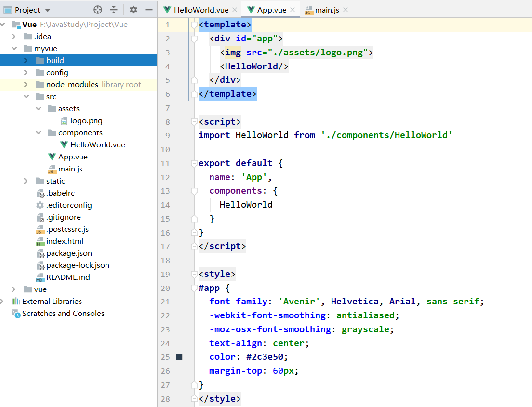Close the main.js tab
Image resolution: width=532 pixels, height=407 pixels.
[346, 10]
